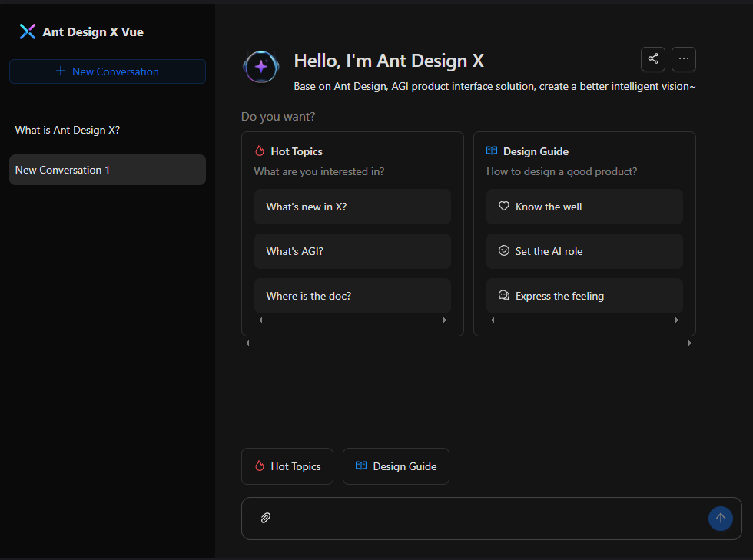753x560 pixels.
Task: Click the 'What are you interested in?' text
Action: click(319, 171)
